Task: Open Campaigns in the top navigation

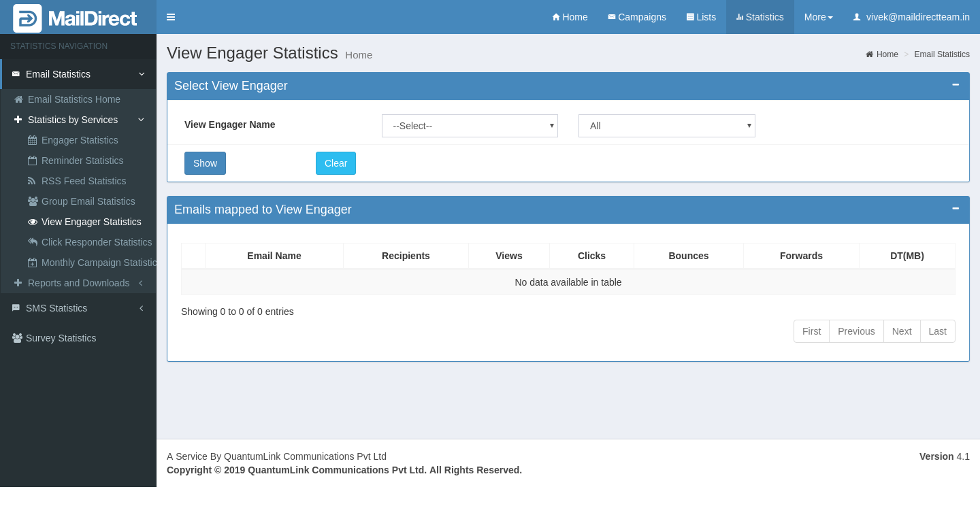Action: (636, 17)
